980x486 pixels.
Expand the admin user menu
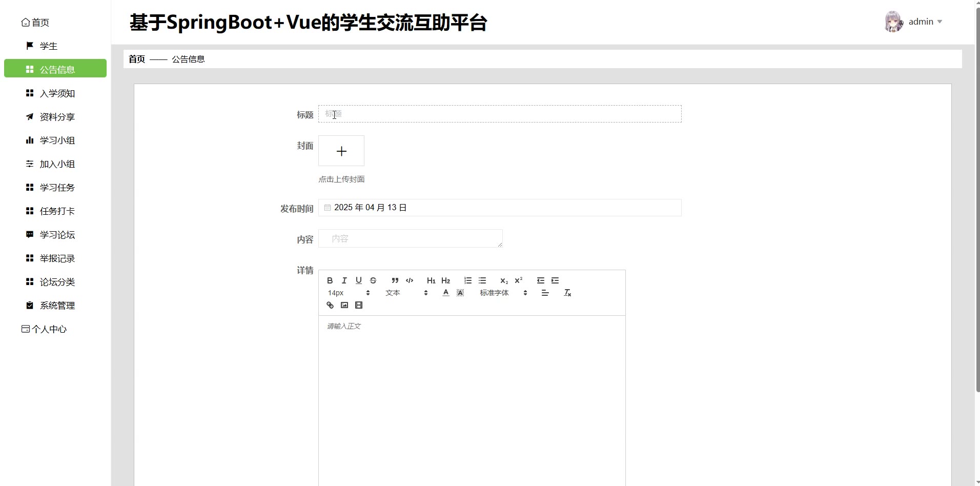925,22
